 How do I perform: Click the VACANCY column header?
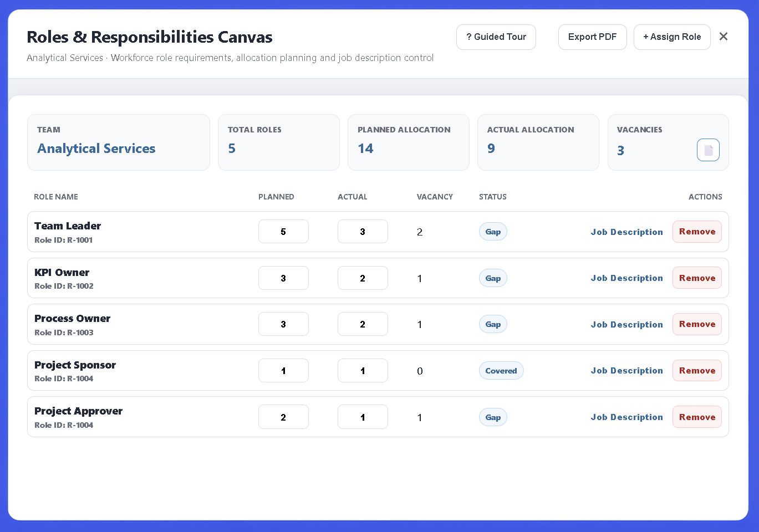(435, 197)
